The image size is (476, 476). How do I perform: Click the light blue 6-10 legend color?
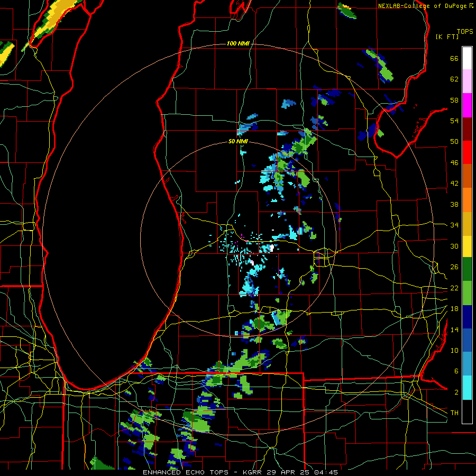click(467, 364)
